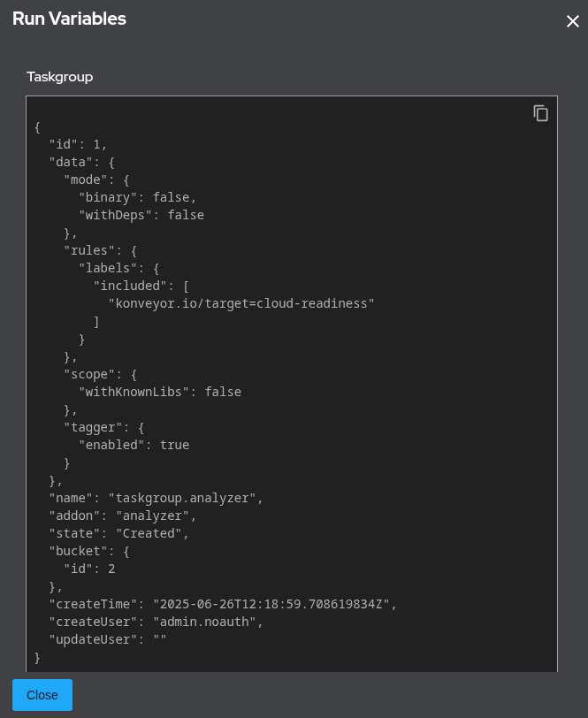Screen dimensions: 588x718
Task: Click the "state": "Created" line
Action: [x=118, y=533]
